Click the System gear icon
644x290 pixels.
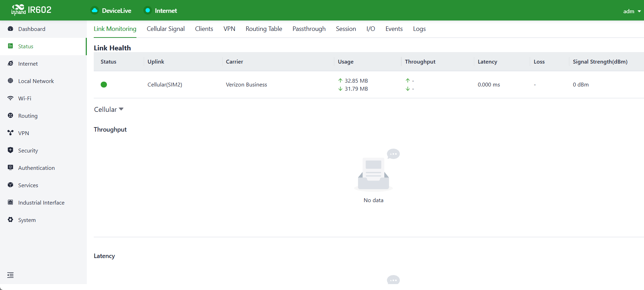coord(10,220)
